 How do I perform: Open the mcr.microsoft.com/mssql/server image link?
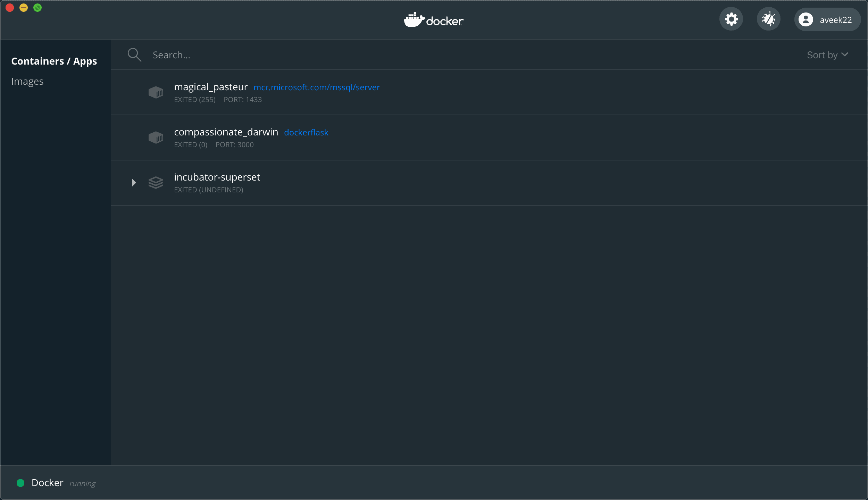pyautogui.click(x=317, y=87)
